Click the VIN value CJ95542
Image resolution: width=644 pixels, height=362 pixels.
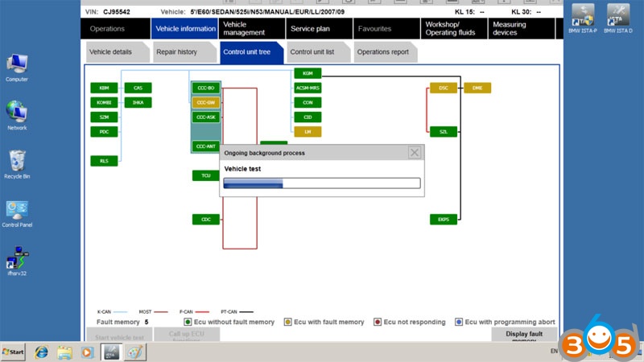pos(117,12)
